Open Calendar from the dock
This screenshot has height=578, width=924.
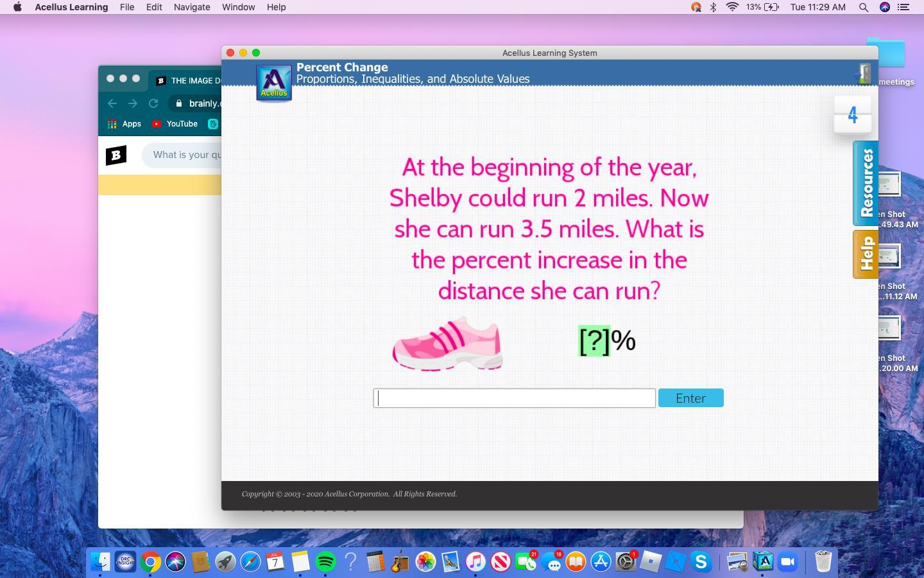[275, 562]
